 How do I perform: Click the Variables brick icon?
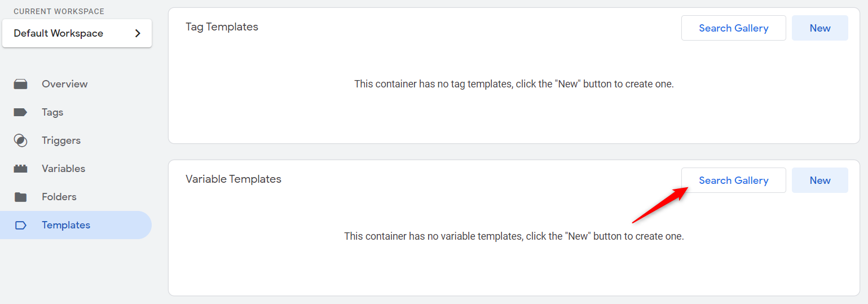[20, 169]
